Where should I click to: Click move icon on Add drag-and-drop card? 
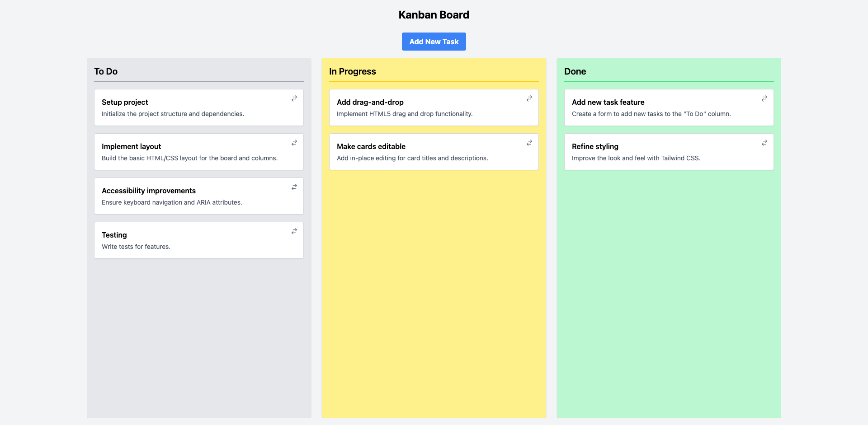click(x=529, y=98)
